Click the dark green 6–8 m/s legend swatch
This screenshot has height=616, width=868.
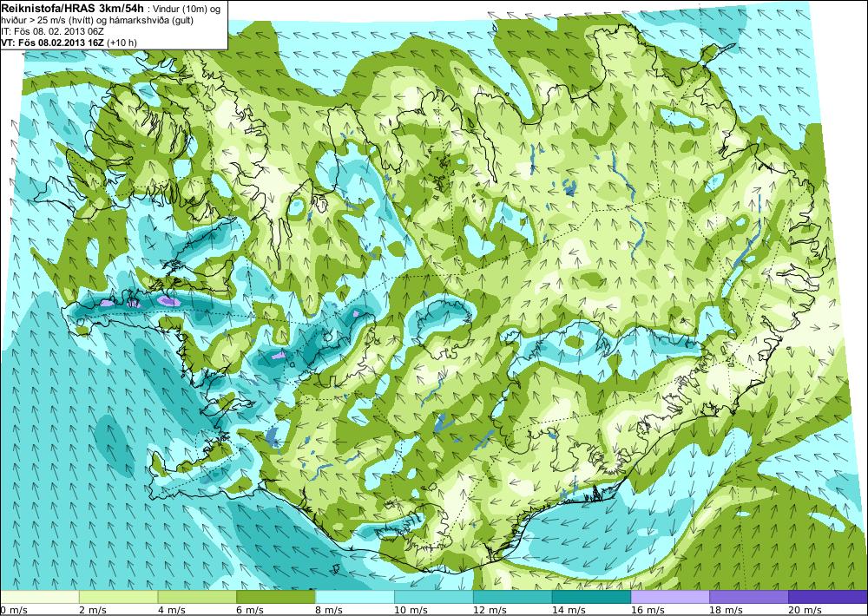coord(276,597)
